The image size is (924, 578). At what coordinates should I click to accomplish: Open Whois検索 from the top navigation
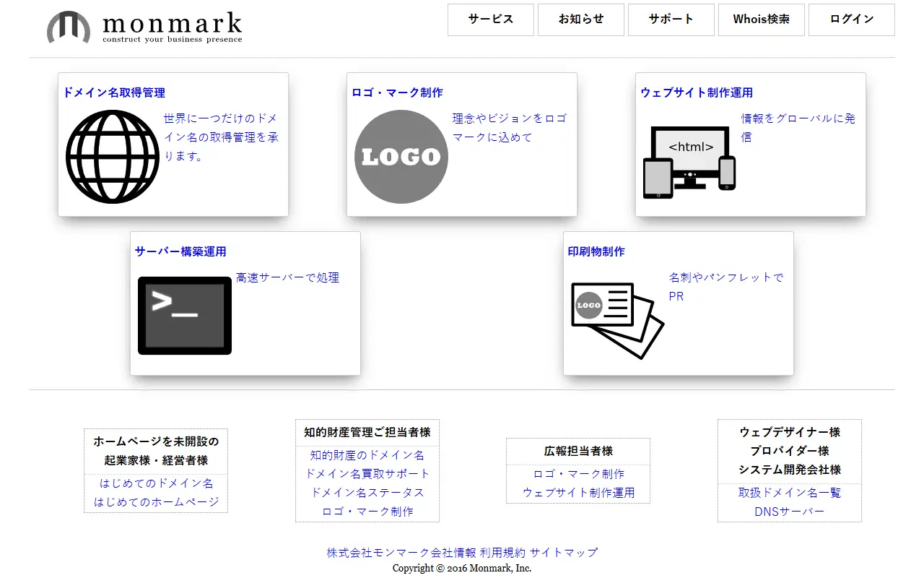click(x=762, y=20)
